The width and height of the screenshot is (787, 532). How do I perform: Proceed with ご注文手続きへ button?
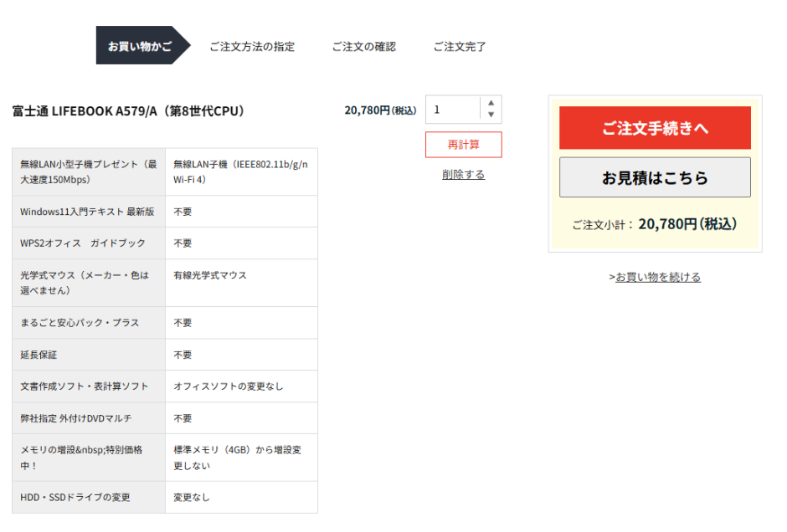[655, 128]
